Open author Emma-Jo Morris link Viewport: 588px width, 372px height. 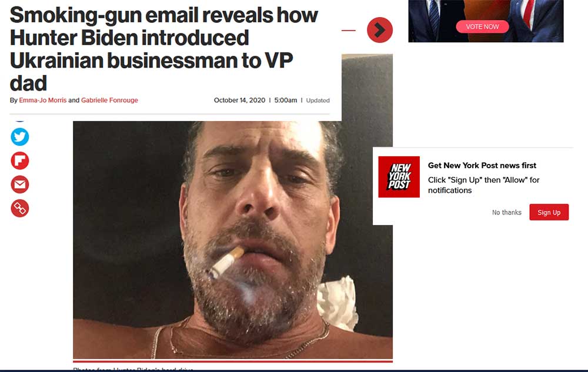pos(43,100)
